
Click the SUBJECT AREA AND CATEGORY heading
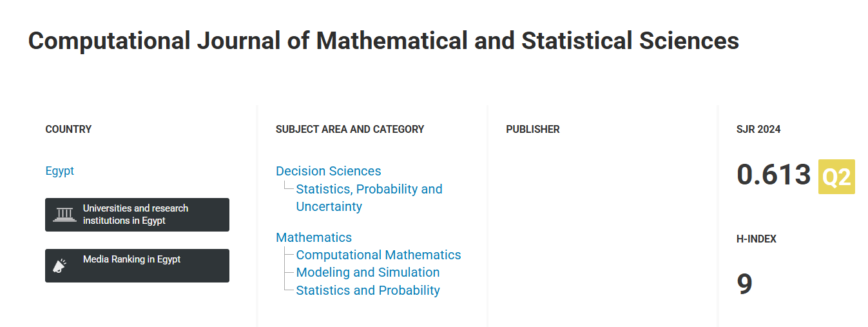[x=350, y=129]
